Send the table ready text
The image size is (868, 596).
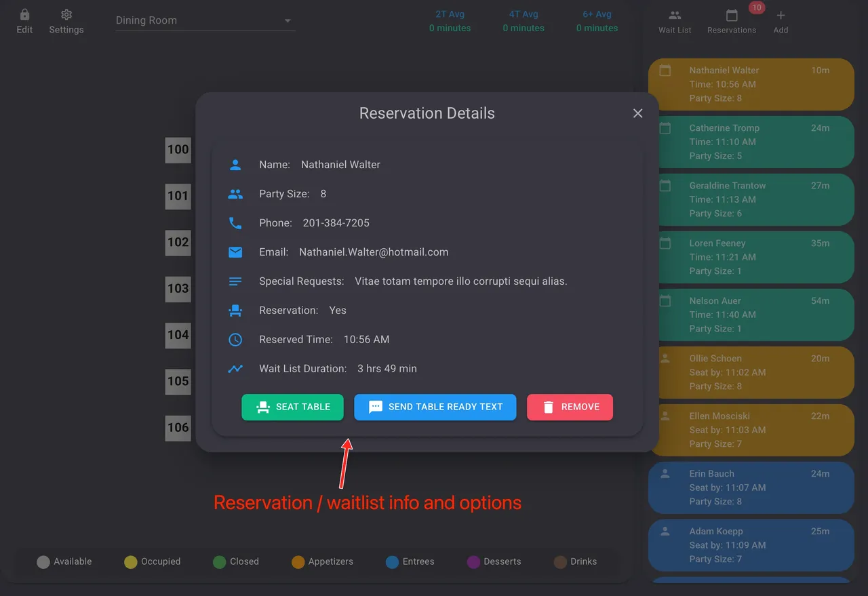coord(435,407)
